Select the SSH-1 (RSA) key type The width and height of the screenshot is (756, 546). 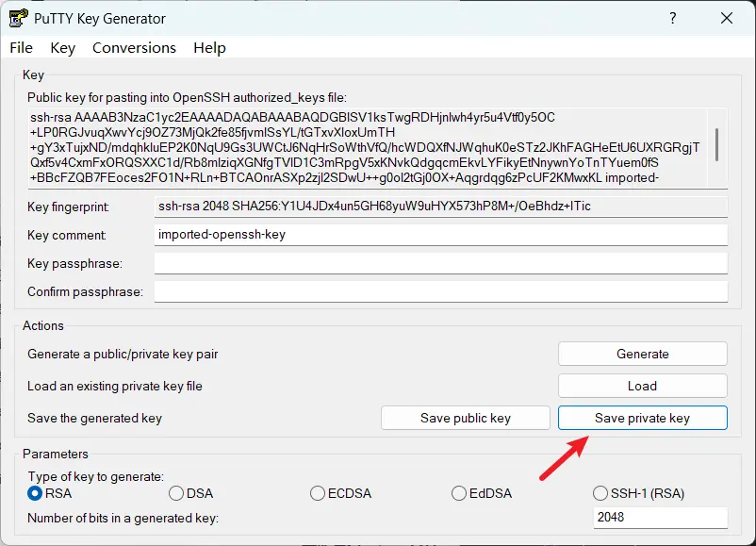pos(600,493)
